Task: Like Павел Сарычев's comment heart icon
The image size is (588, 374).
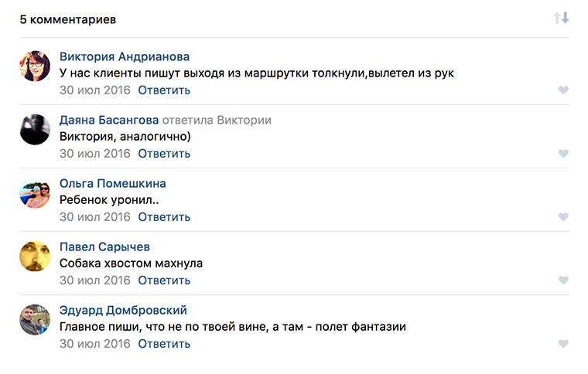Action: tap(563, 280)
